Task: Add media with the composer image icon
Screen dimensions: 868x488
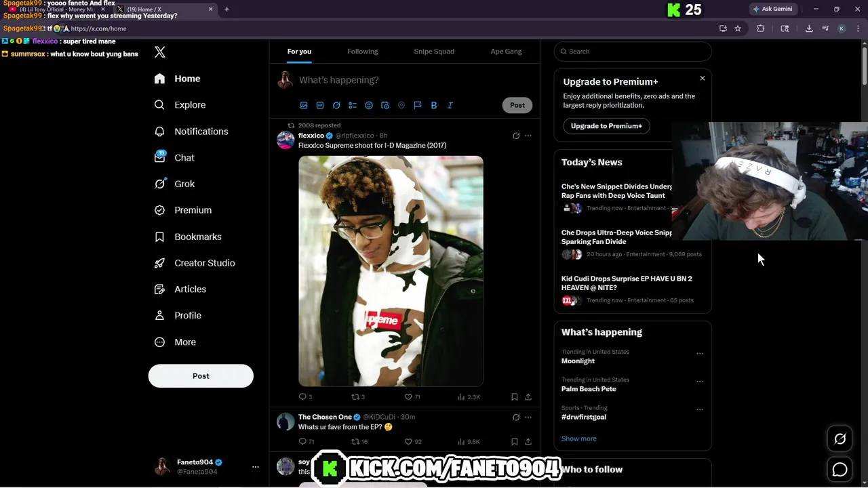Action: [x=304, y=105]
